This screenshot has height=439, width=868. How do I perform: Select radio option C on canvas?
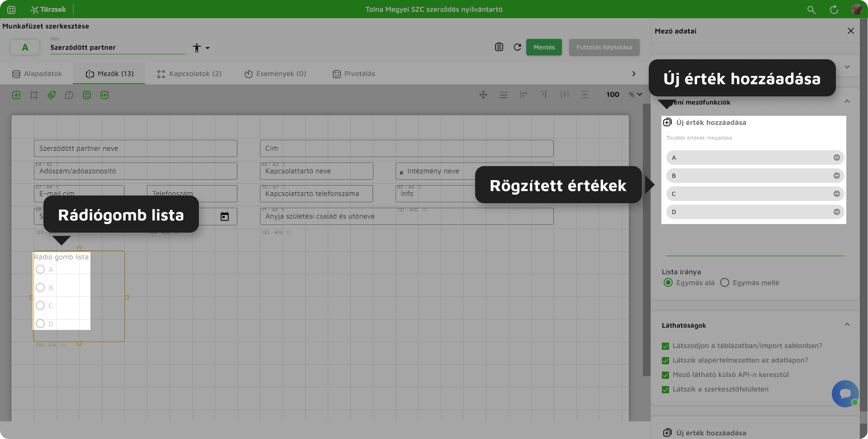tap(40, 305)
